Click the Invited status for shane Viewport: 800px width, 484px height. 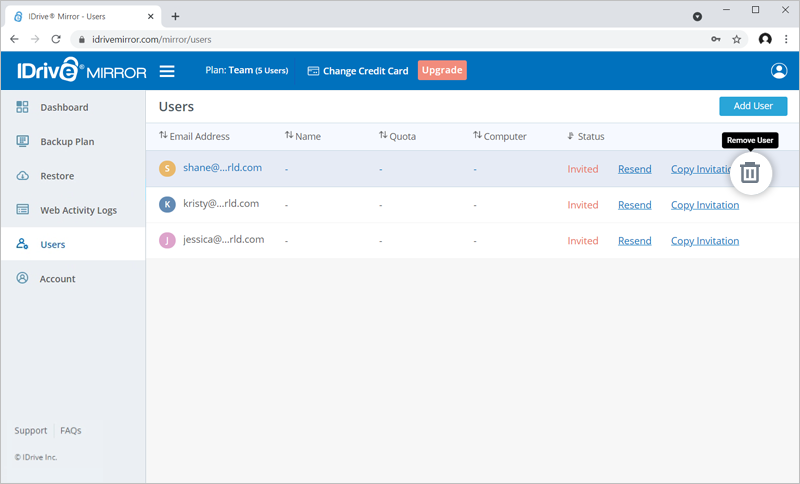pyautogui.click(x=583, y=169)
